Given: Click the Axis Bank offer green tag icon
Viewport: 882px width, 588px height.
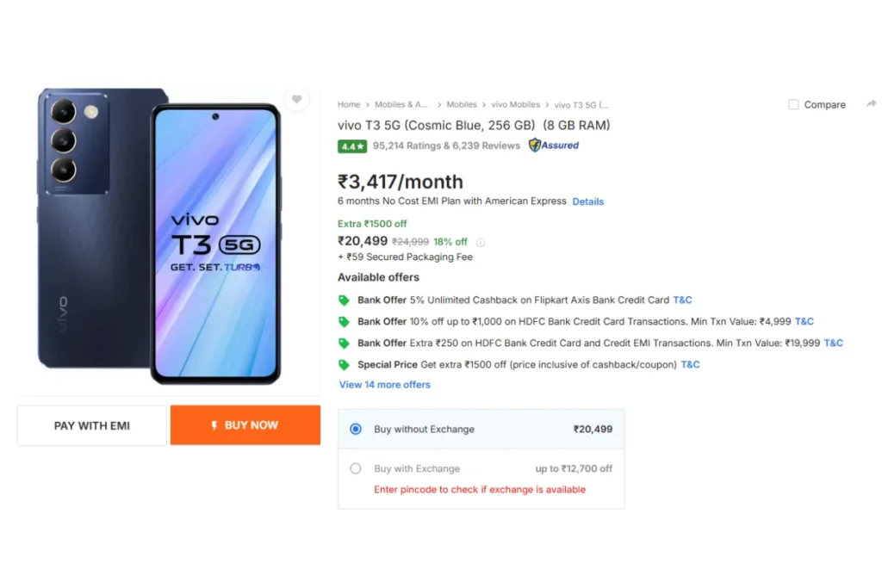Looking at the screenshot, I should pos(344,300).
